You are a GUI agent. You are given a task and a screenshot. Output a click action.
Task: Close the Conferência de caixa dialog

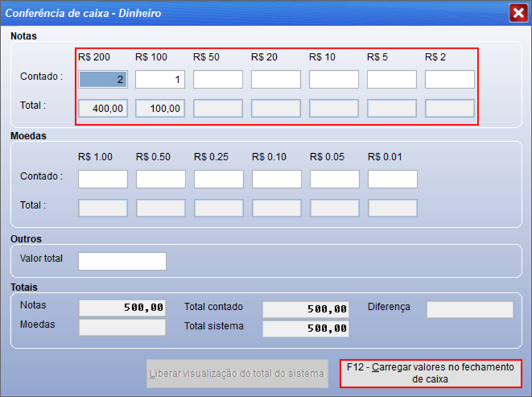tap(518, 13)
